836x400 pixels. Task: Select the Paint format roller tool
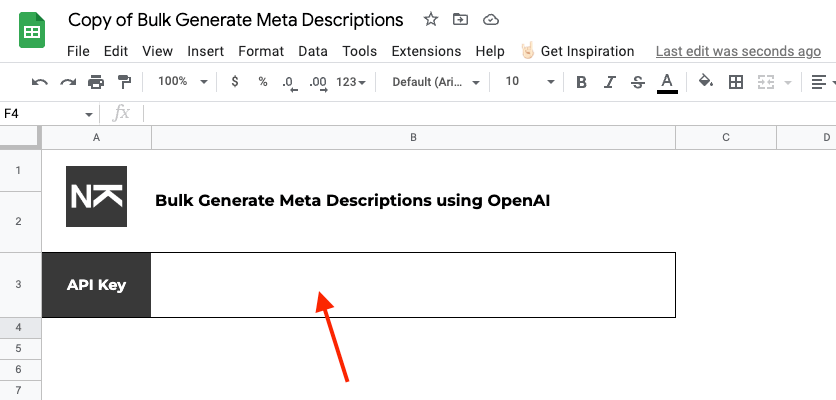124,82
